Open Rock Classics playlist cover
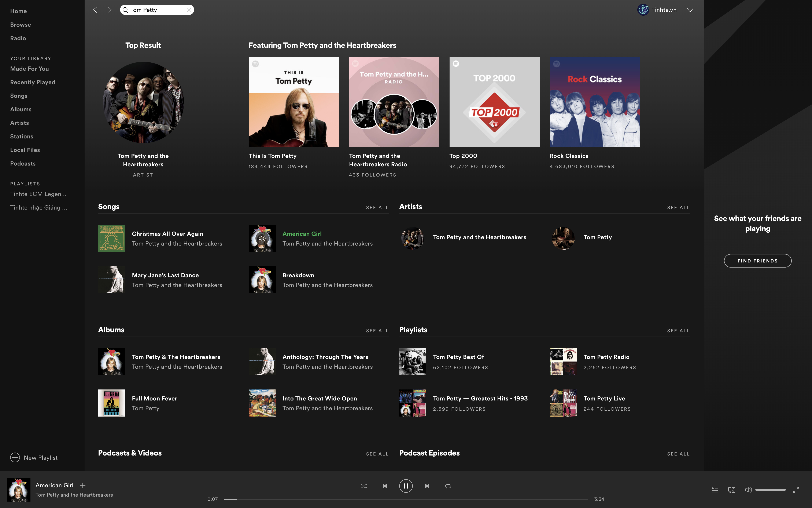Image resolution: width=812 pixels, height=508 pixels. [x=595, y=102]
